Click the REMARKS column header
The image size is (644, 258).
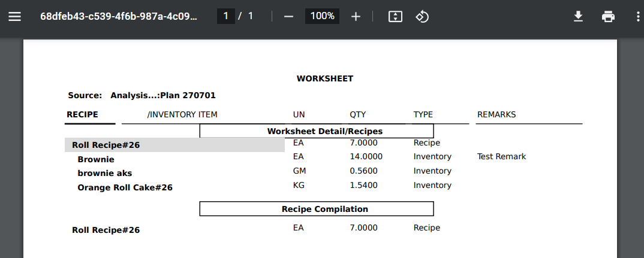pos(496,114)
